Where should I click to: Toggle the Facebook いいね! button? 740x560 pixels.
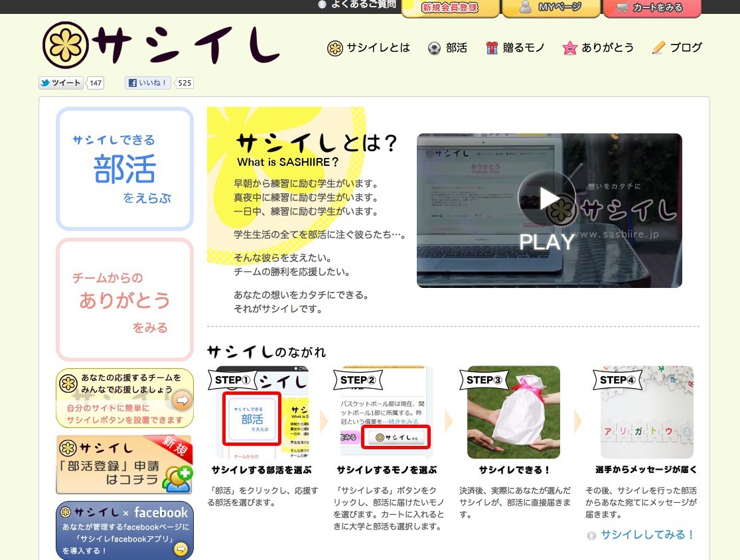tap(147, 82)
